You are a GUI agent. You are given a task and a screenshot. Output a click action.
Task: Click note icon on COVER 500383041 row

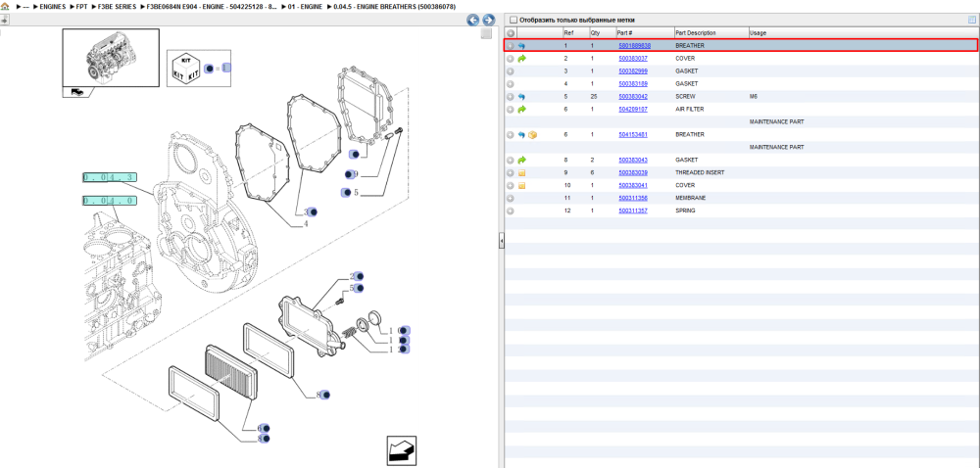[x=522, y=185]
